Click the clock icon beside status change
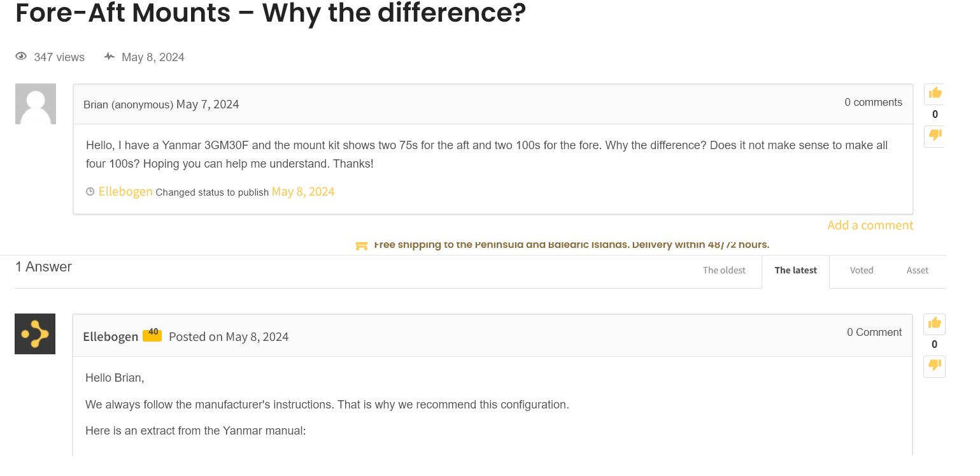Viewport: 980px width, 476px height. [90, 192]
